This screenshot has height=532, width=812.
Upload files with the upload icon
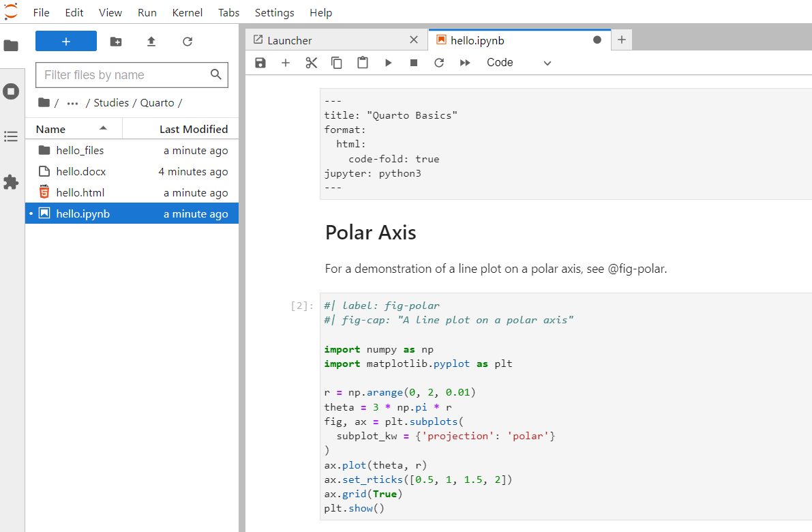coord(151,42)
